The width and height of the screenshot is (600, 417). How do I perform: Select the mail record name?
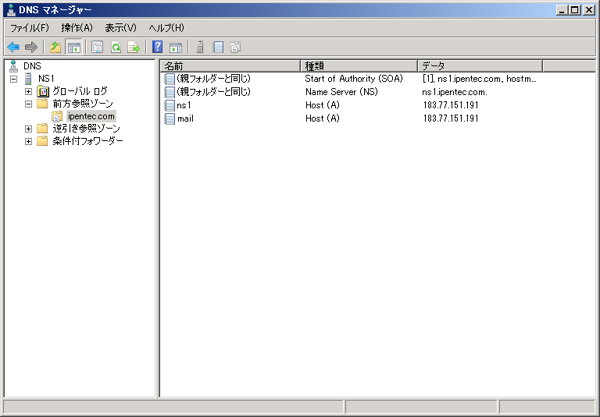pos(185,119)
